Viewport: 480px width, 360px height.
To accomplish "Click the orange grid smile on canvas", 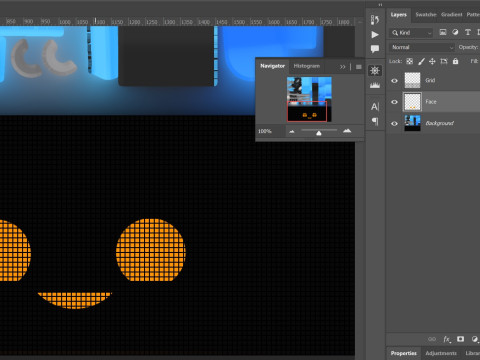I will 74,300.
